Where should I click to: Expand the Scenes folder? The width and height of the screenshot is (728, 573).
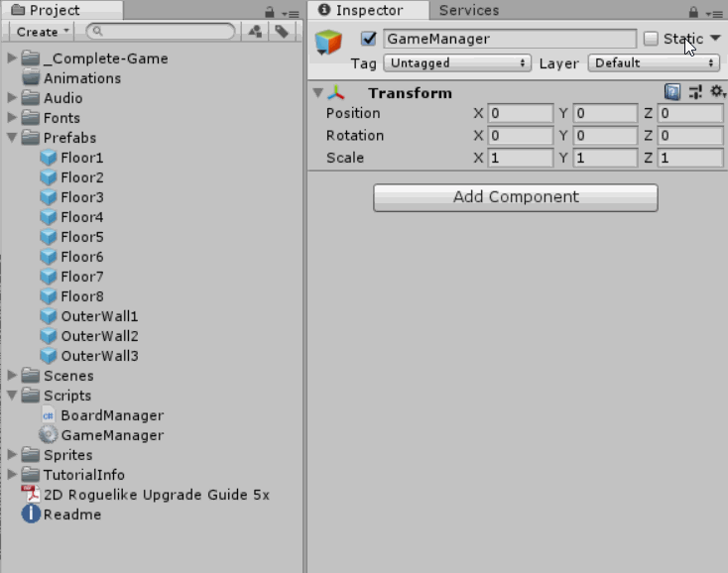click(x=12, y=375)
